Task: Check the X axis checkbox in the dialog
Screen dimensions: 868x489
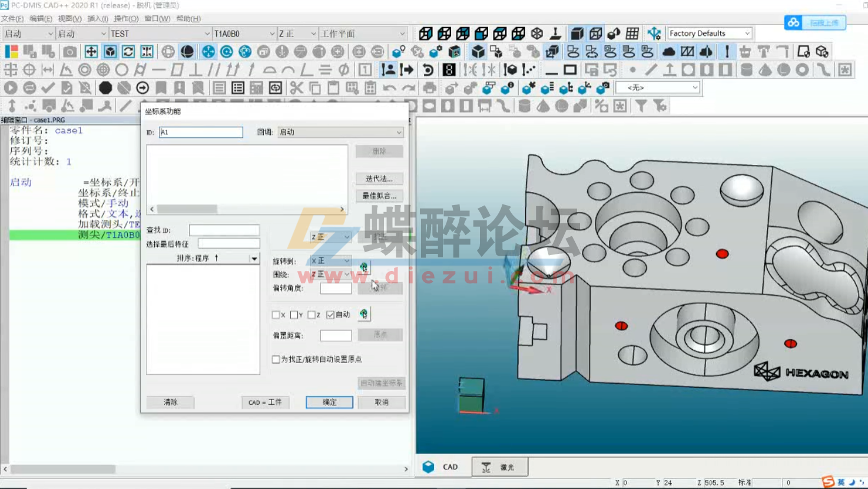Action: click(x=276, y=314)
